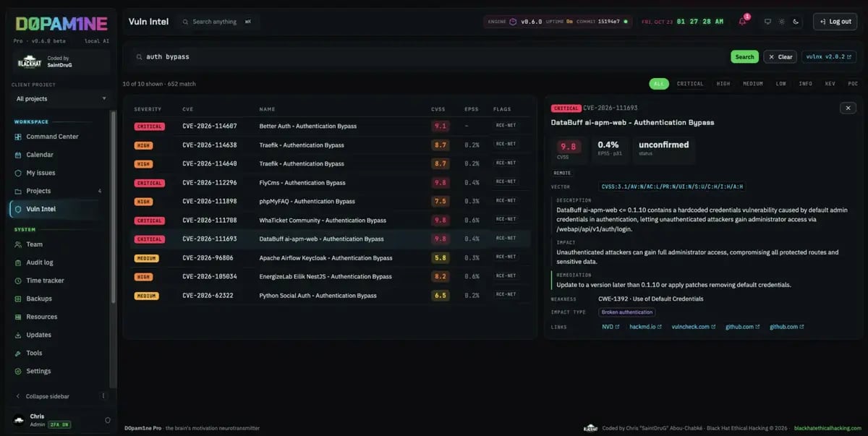868x436 pixels.
Task: Click the Audit log icon
Action: 19,262
